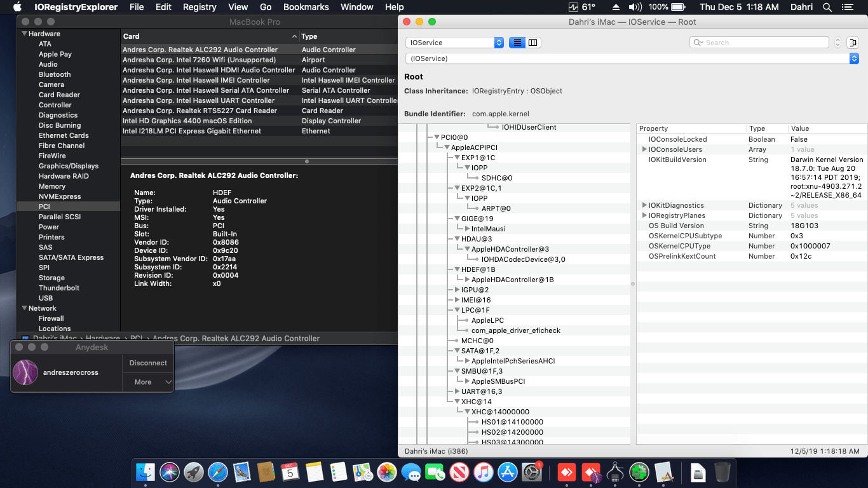Open the IOService plane dropdown
Viewport: 868px width, 488px height.
pos(454,43)
